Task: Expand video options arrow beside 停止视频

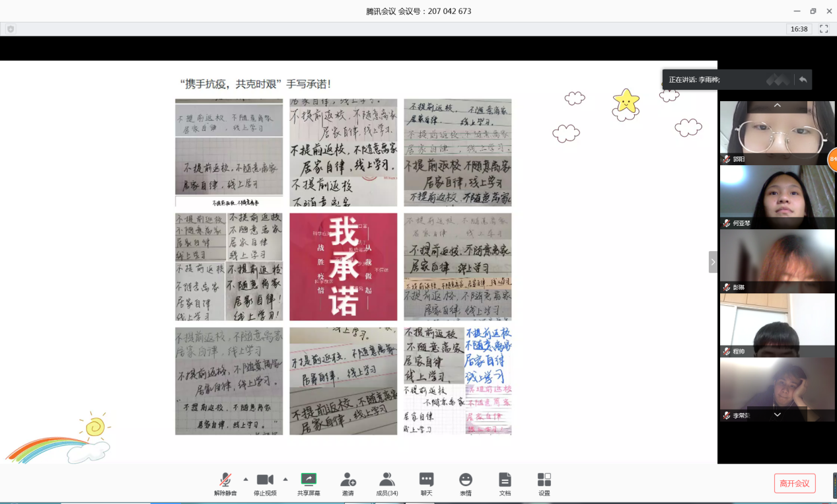Action: click(285, 479)
